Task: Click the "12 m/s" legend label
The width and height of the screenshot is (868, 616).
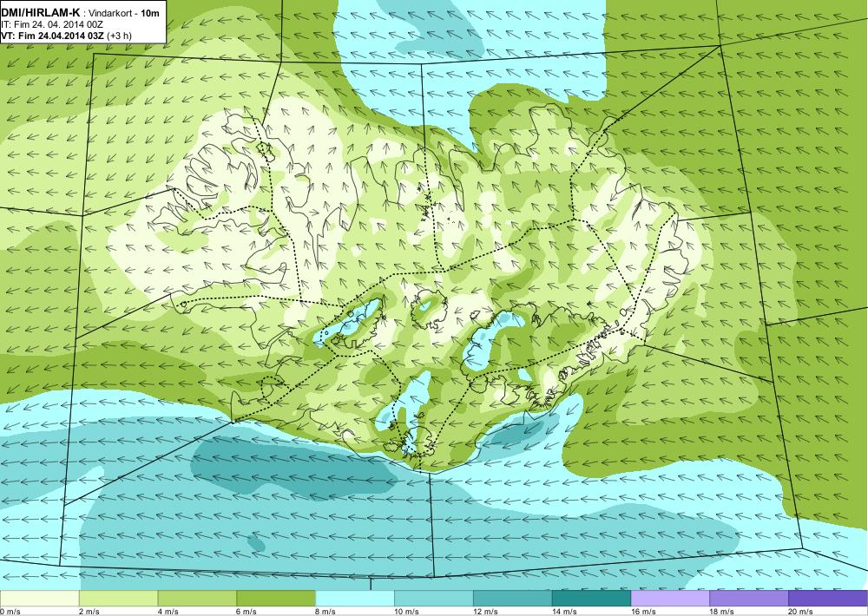Action: tap(486, 612)
